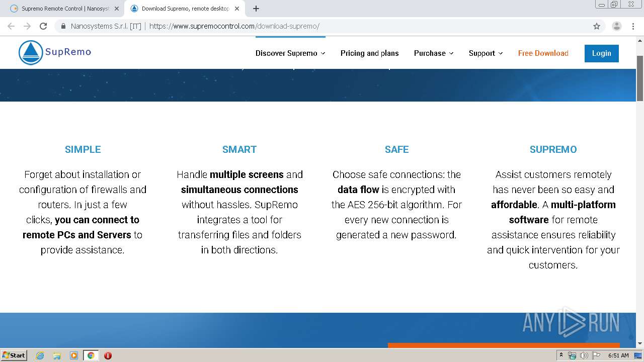Open the Windows Start button
The width and height of the screenshot is (644, 362).
[x=14, y=355]
